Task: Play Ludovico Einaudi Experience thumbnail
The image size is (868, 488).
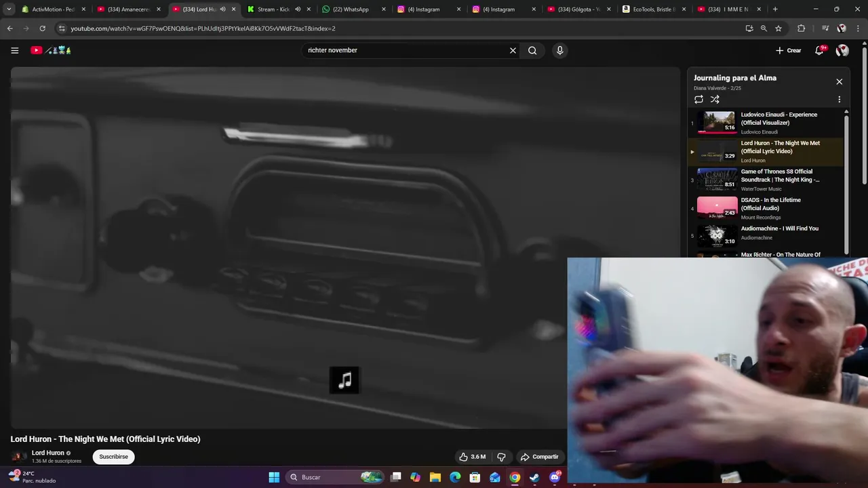Action: point(717,123)
